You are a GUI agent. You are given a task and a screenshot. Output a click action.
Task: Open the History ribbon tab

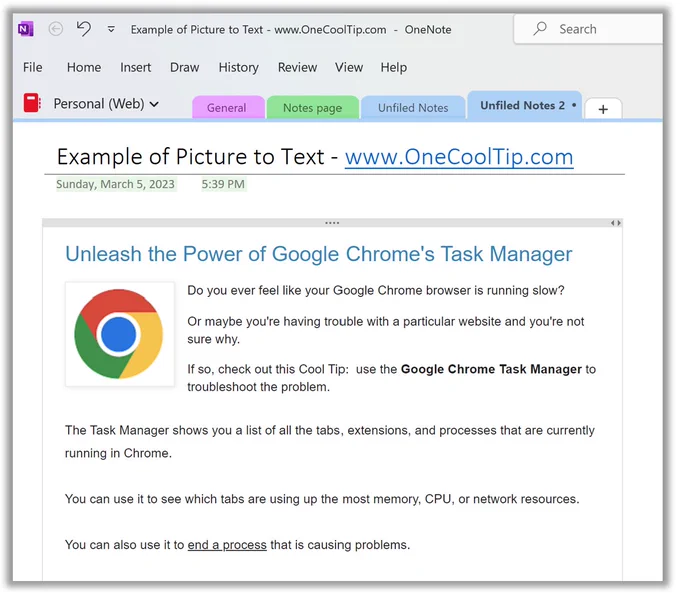pos(239,68)
